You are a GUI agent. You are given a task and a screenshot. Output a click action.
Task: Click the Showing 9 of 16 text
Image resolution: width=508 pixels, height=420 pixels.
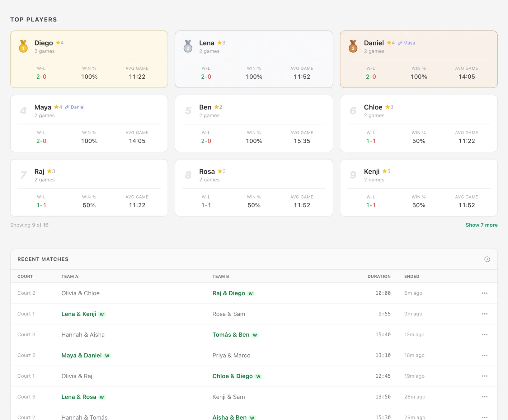point(29,225)
